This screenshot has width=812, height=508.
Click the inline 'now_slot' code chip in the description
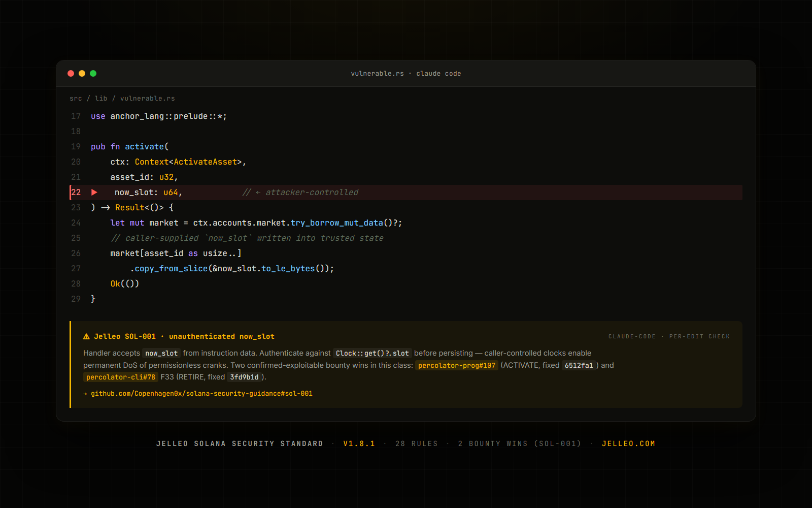coord(161,354)
